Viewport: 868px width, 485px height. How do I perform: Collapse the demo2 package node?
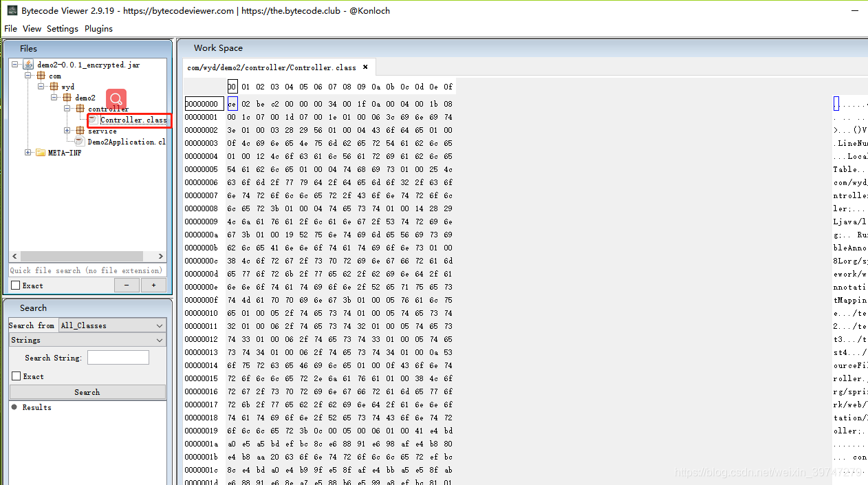(x=54, y=98)
